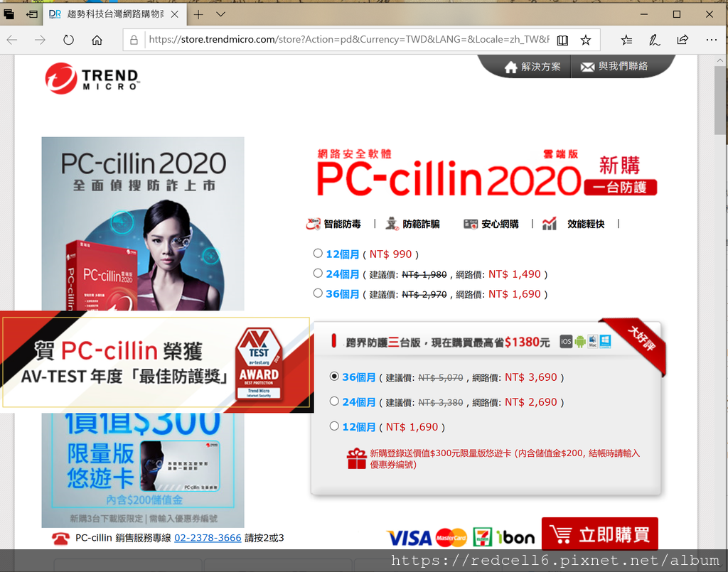Viewport: 728px width, 572px height.
Task: Click the tabs set aside icon
Action: pyautogui.click(x=9, y=14)
